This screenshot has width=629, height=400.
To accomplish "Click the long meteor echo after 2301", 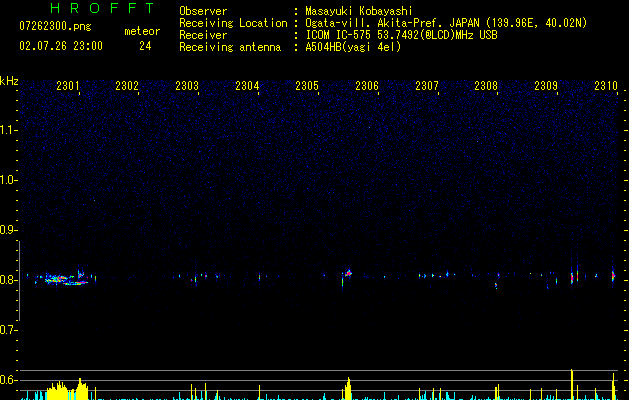I will (64, 278).
